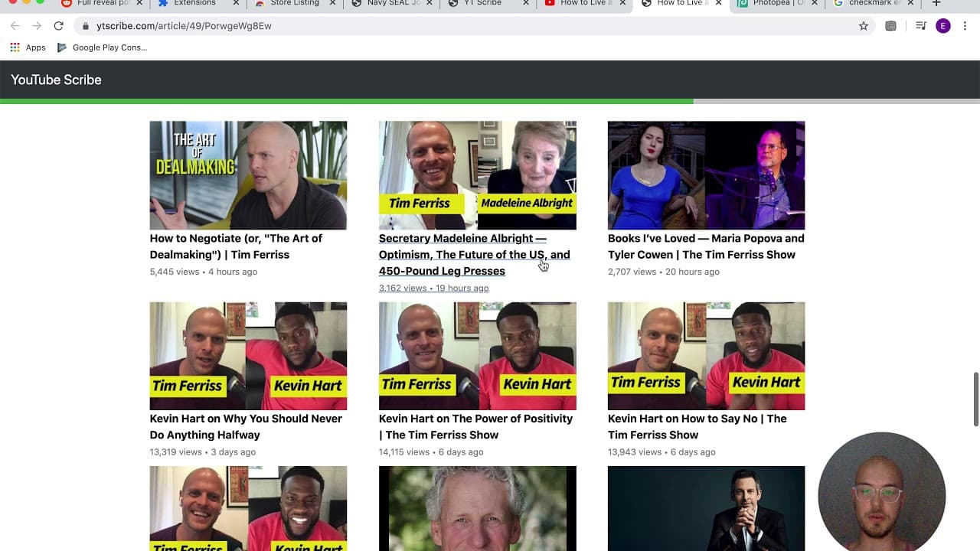Open How to Negotiate title link
980x551 pixels.
[x=236, y=246]
